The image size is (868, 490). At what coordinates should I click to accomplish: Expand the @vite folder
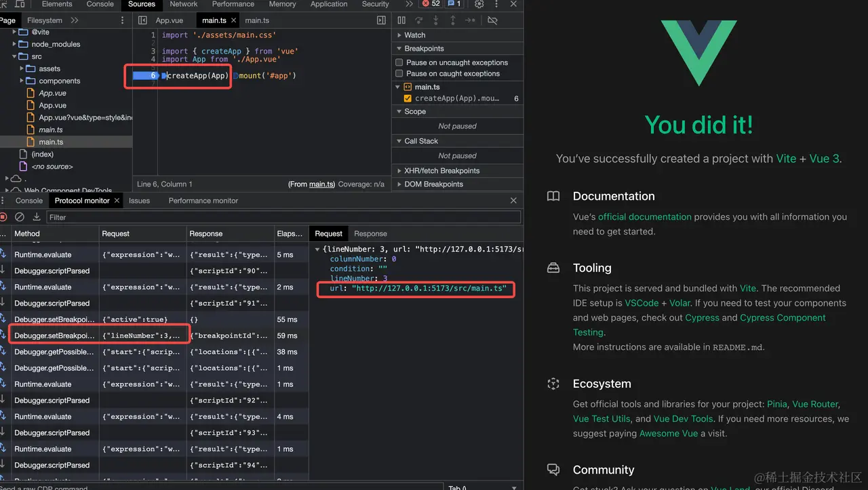click(14, 32)
